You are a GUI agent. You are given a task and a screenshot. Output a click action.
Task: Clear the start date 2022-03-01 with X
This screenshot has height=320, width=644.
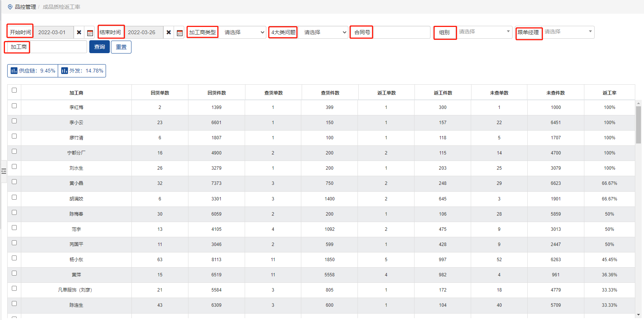click(79, 32)
